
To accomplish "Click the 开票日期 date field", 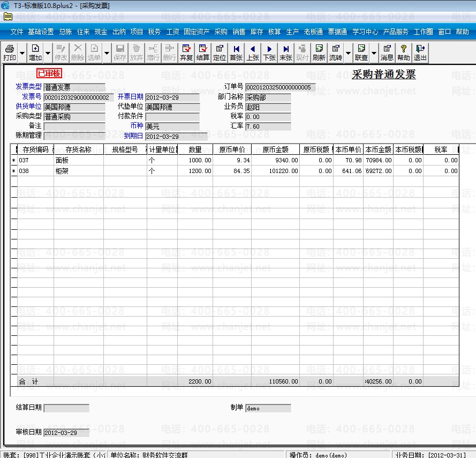I will 172,97.
